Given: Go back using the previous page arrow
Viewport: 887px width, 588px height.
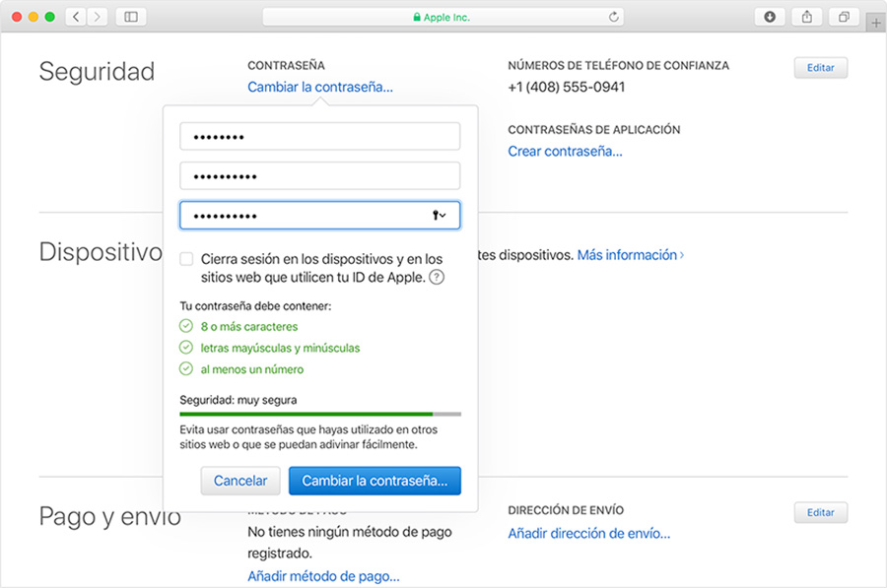Looking at the screenshot, I should (x=75, y=17).
